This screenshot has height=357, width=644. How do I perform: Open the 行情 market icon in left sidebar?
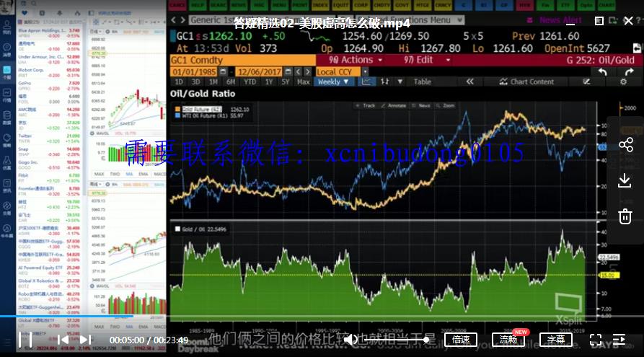(7, 95)
